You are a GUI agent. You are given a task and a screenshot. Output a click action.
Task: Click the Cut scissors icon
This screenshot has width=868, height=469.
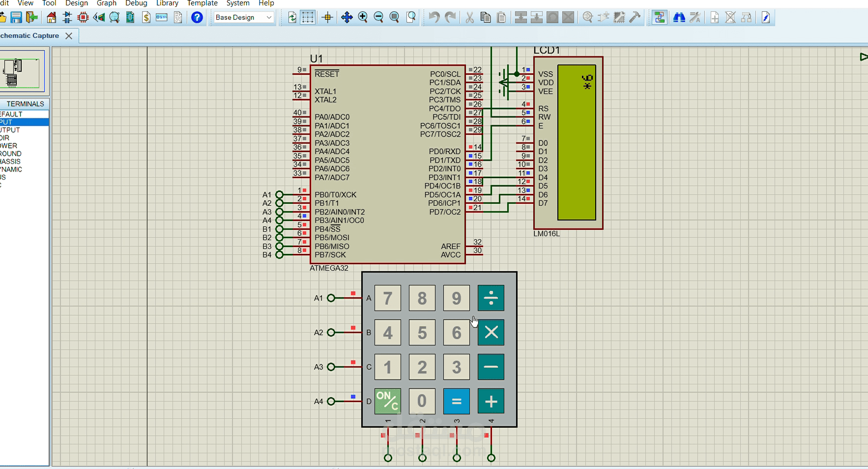tap(470, 18)
